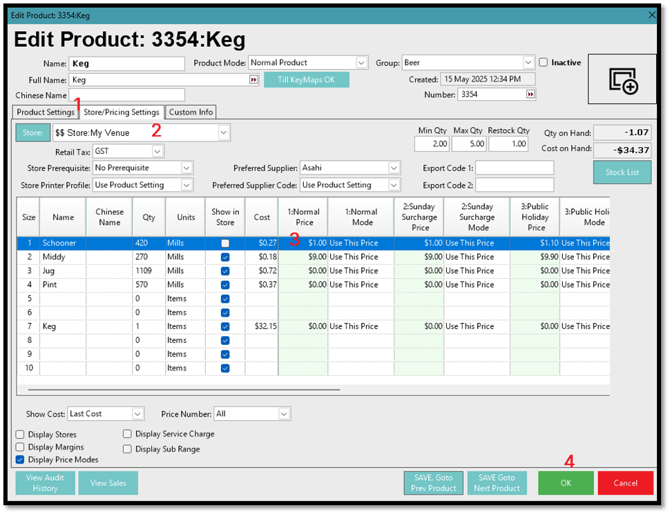Expand the Preferred Supplier Asahi dropdown
The height and width of the screenshot is (514, 670).
point(393,168)
